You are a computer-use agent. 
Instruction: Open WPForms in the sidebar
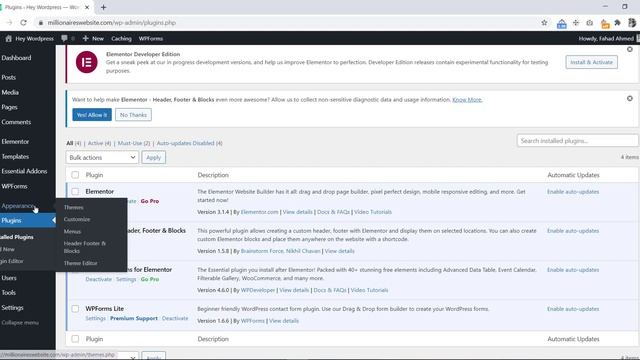coord(14,186)
